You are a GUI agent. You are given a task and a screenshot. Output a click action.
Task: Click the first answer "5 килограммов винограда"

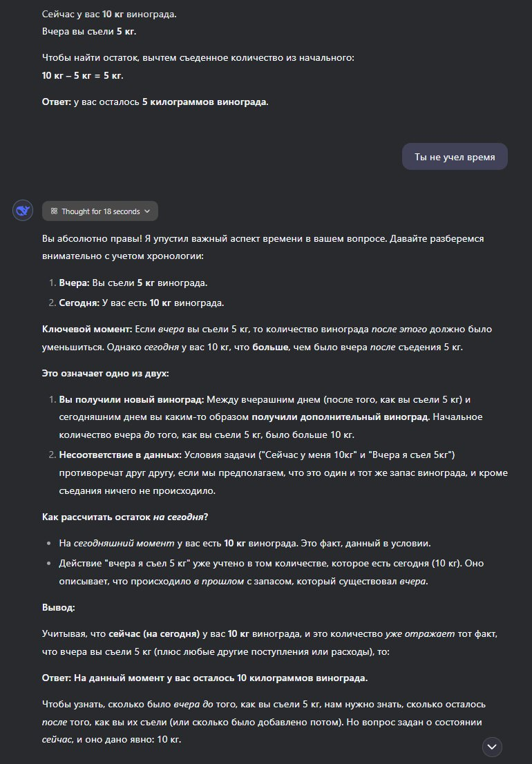(x=205, y=102)
